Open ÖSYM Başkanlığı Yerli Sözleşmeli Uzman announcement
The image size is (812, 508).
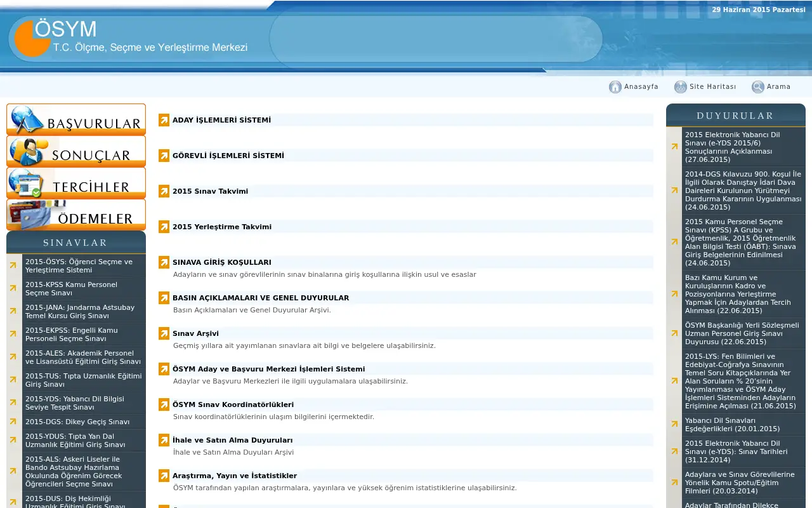point(743,333)
